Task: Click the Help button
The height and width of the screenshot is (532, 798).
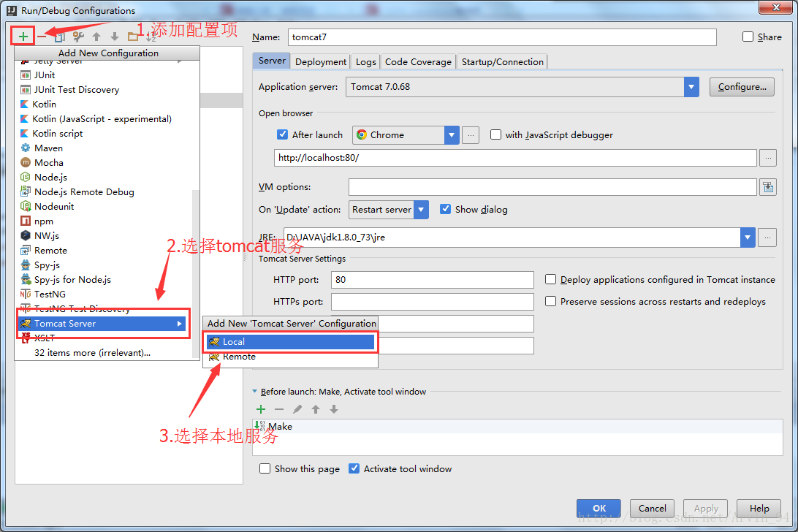Action: (x=759, y=508)
